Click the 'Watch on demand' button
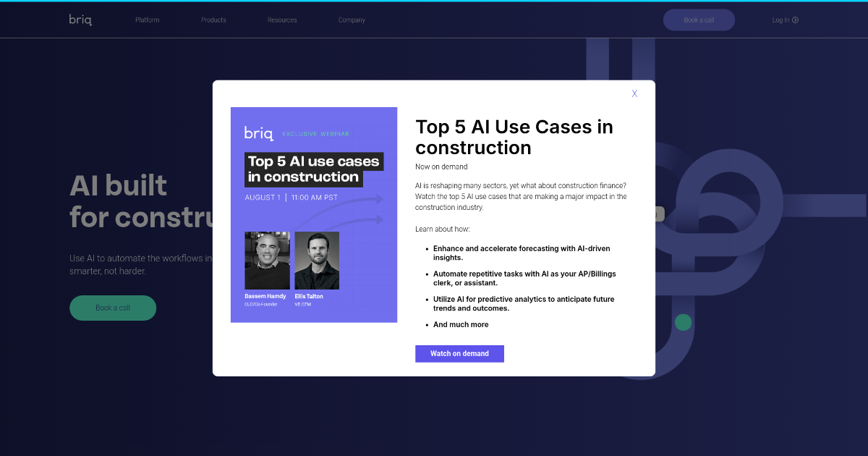The image size is (868, 456). click(459, 353)
